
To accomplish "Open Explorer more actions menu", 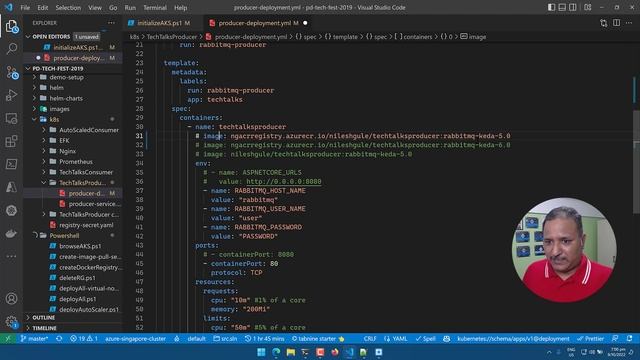I will point(111,23).
